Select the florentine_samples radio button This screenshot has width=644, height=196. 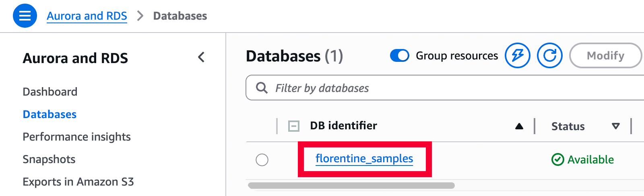[x=262, y=160]
